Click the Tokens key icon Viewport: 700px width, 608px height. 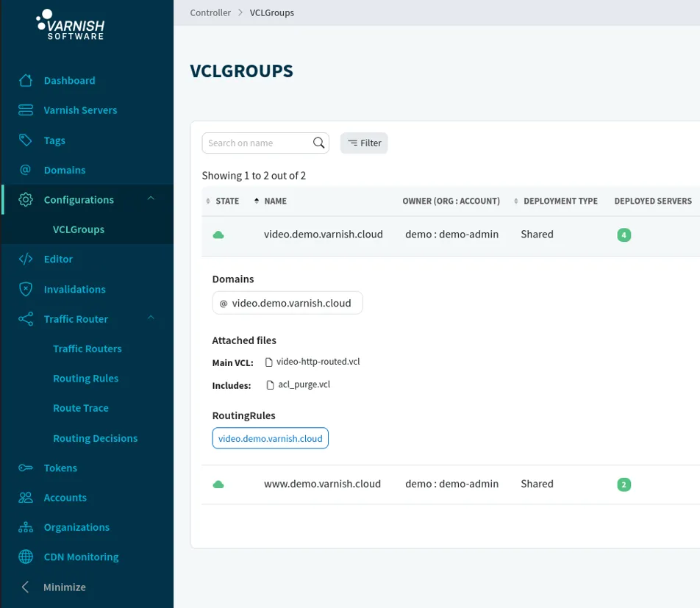tap(26, 468)
